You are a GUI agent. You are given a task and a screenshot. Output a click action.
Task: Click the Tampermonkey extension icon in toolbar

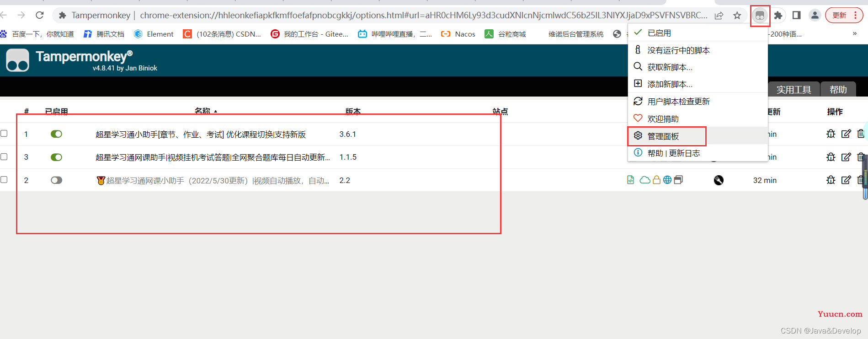coord(760,16)
